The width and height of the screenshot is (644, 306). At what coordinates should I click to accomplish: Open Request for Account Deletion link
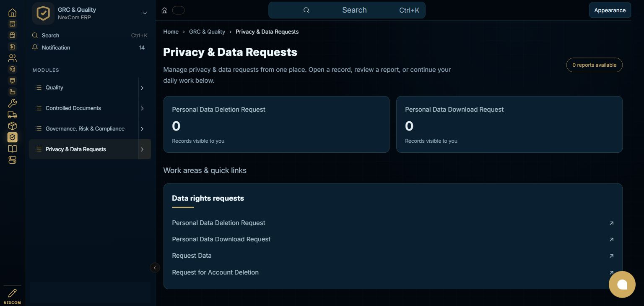tap(393, 272)
